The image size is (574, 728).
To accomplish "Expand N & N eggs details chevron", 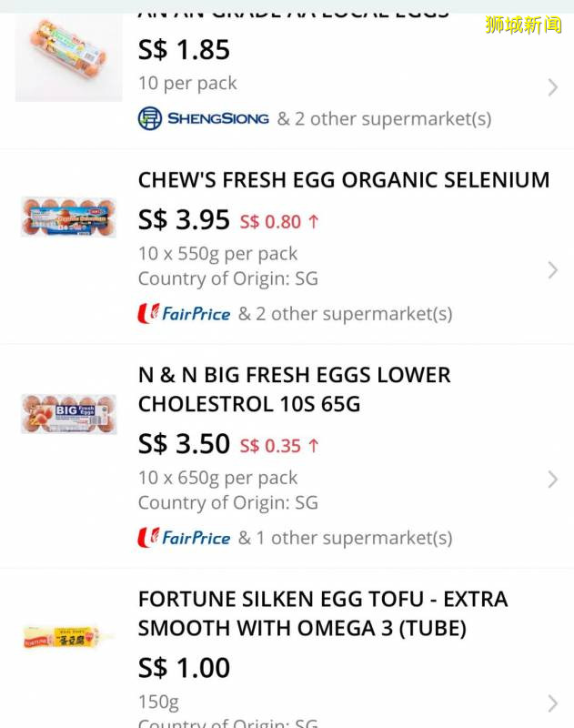I will tap(552, 480).
